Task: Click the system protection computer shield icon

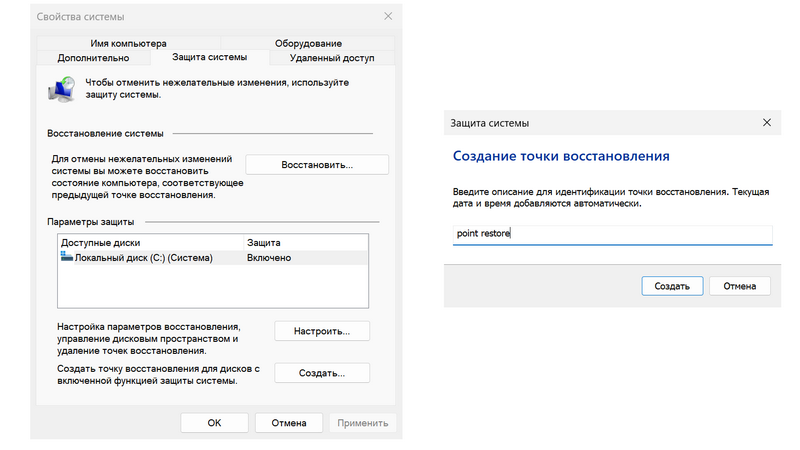Action: coord(59,88)
